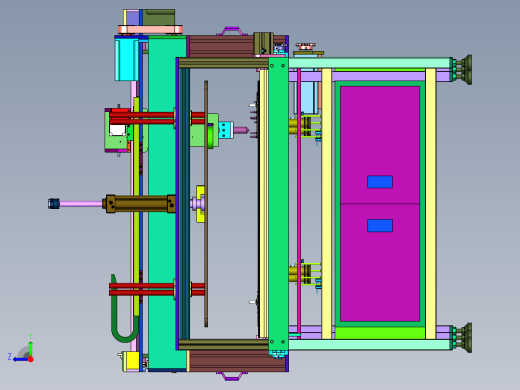Viewport: 520px width, 390px height.
Task: Select the tall bright green vertical plate
Action: pos(278,204)
